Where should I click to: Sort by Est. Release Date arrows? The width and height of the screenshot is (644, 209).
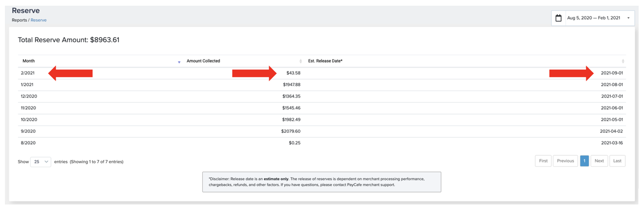pyautogui.click(x=623, y=61)
